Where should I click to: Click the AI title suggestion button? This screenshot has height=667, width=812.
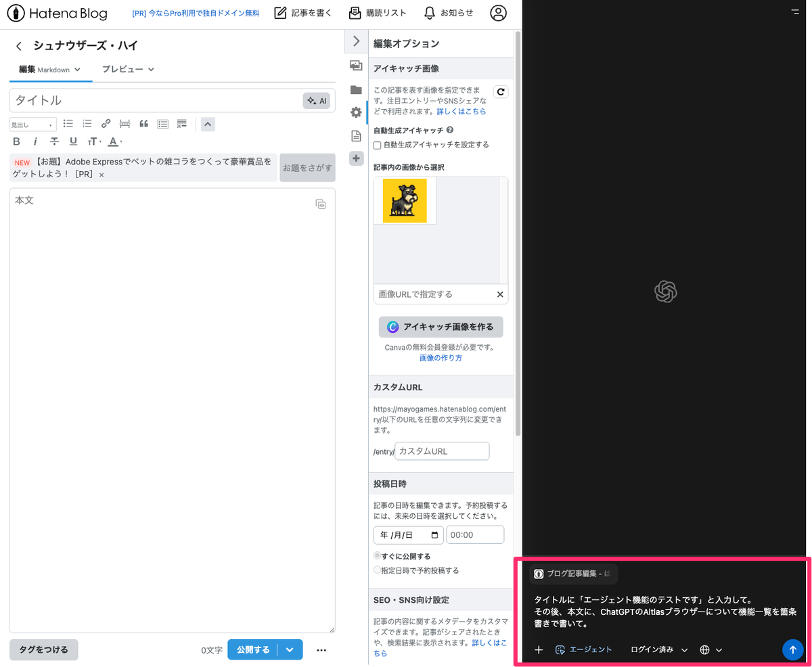(x=317, y=101)
